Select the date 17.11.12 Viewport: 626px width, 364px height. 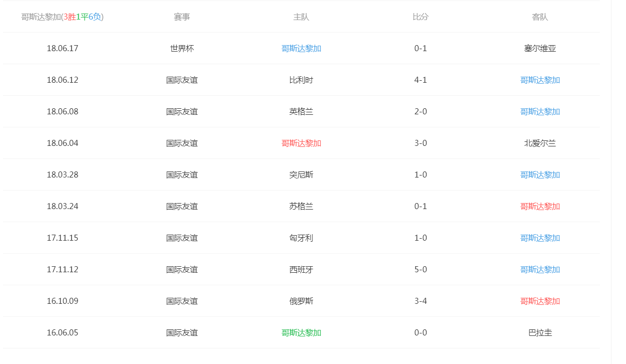click(63, 270)
